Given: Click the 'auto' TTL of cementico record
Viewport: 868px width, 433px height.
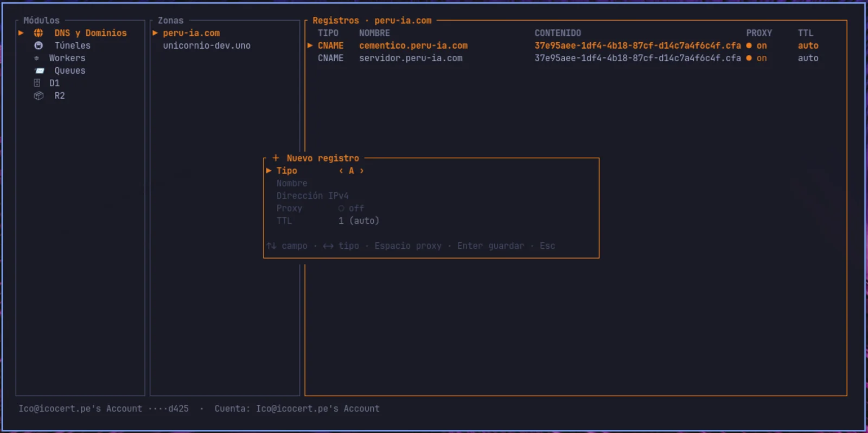Looking at the screenshot, I should (808, 46).
